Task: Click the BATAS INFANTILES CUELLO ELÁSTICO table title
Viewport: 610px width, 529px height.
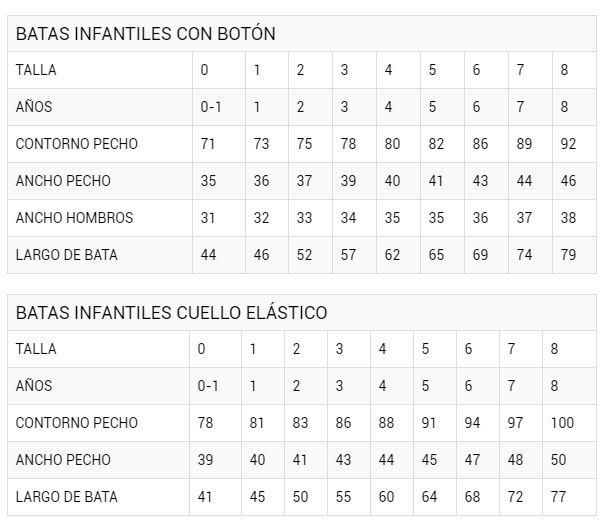Action: pos(171,313)
